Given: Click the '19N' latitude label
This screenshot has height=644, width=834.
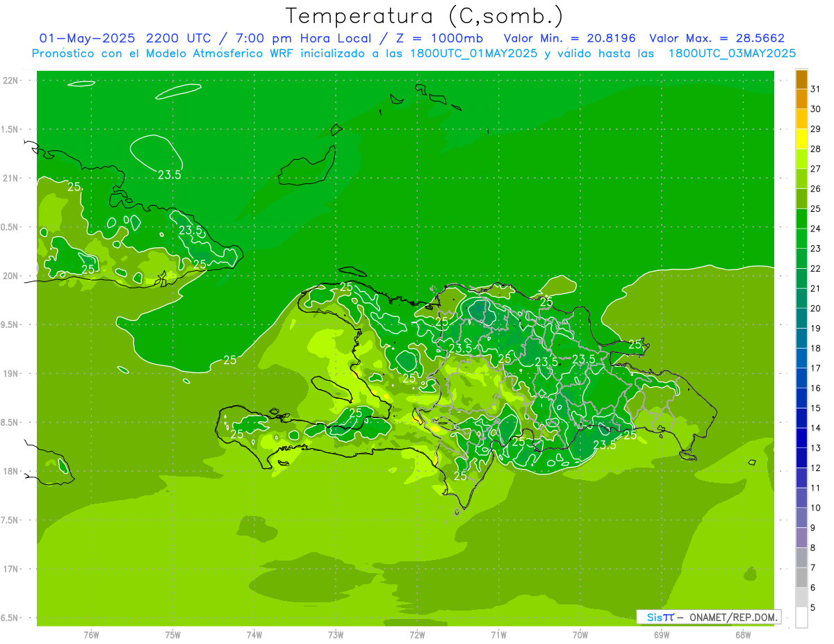Looking at the screenshot, I should click(10, 374).
